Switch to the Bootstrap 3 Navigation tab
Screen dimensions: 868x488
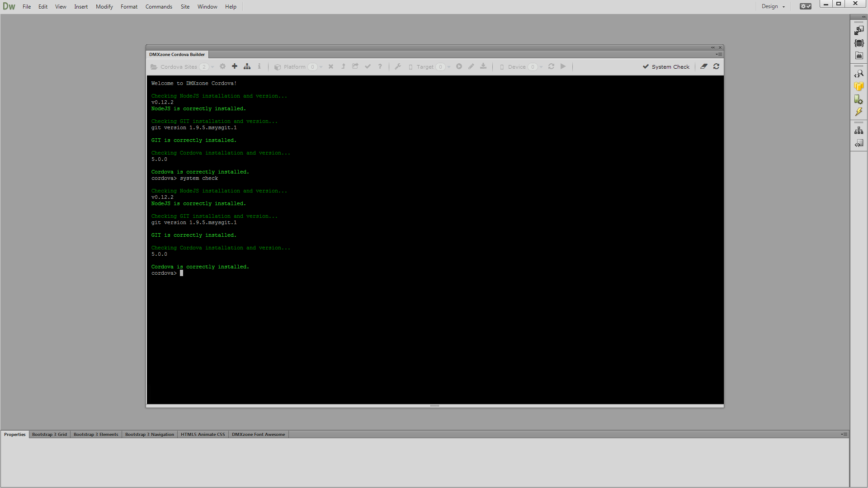[150, 434]
